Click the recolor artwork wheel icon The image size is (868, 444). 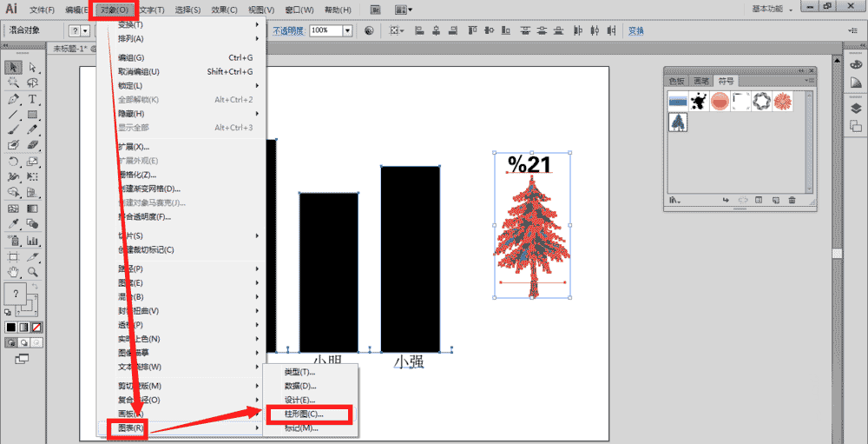(369, 30)
